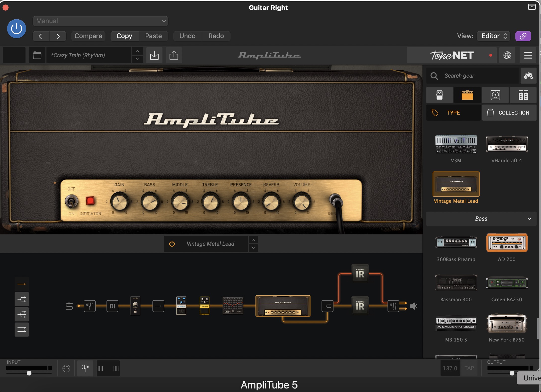
Task: Click the Copy button
Action: [x=124, y=36]
